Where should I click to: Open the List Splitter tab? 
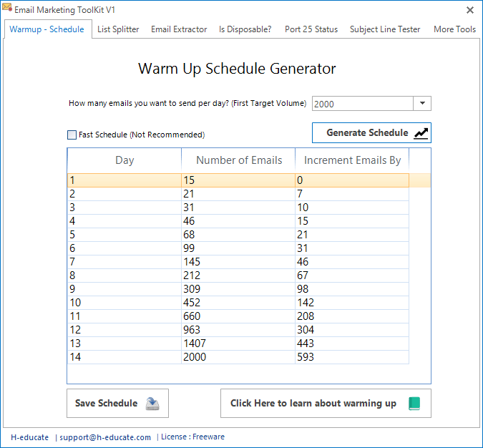pyautogui.click(x=118, y=29)
